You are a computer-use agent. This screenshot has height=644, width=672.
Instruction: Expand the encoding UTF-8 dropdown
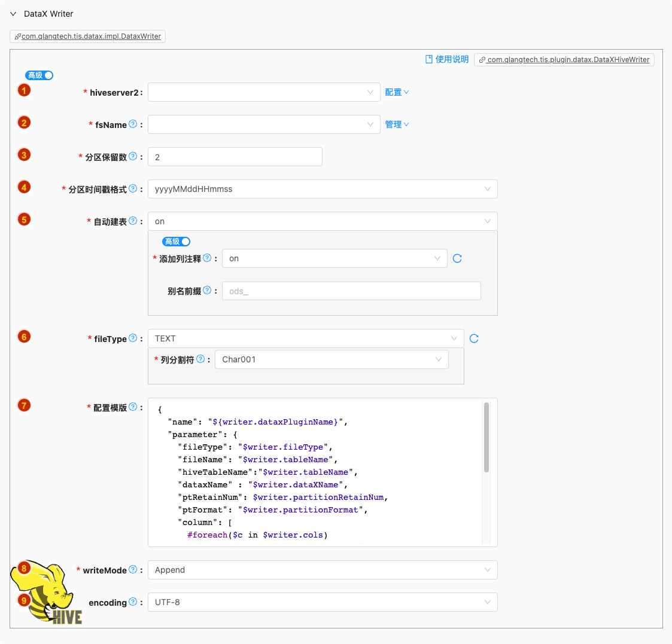click(x=322, y=602)
